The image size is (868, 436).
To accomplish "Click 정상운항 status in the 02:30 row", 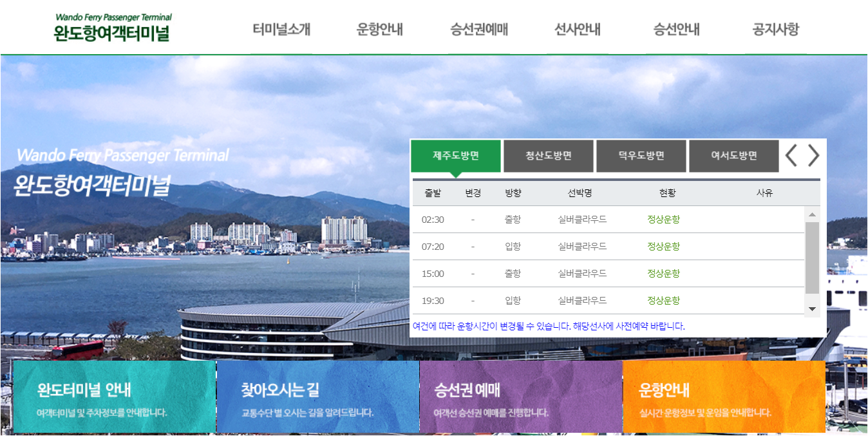I will (x=663, y=220).
